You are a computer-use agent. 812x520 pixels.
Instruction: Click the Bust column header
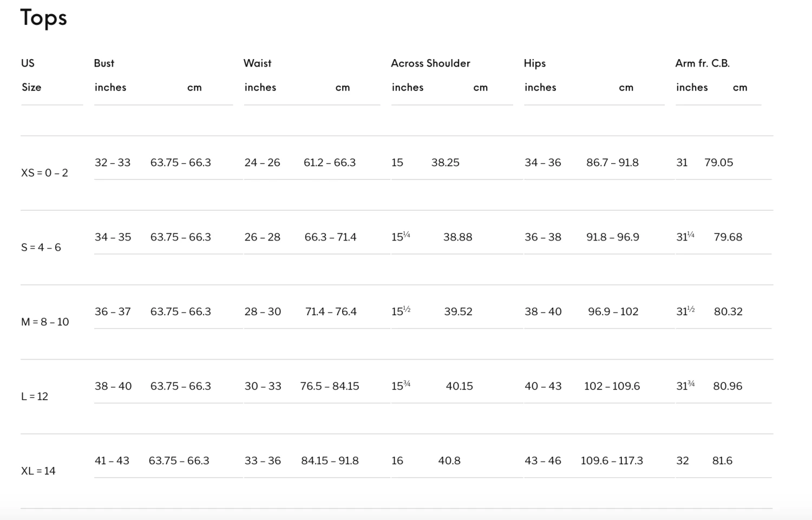coord(104,63)
